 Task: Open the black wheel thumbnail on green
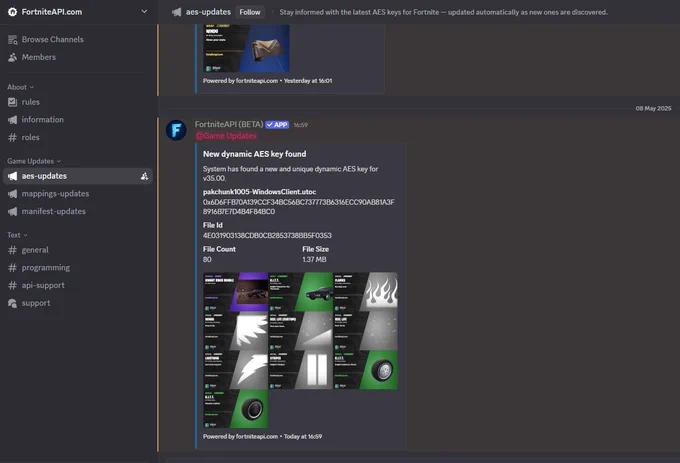[235, 409]
